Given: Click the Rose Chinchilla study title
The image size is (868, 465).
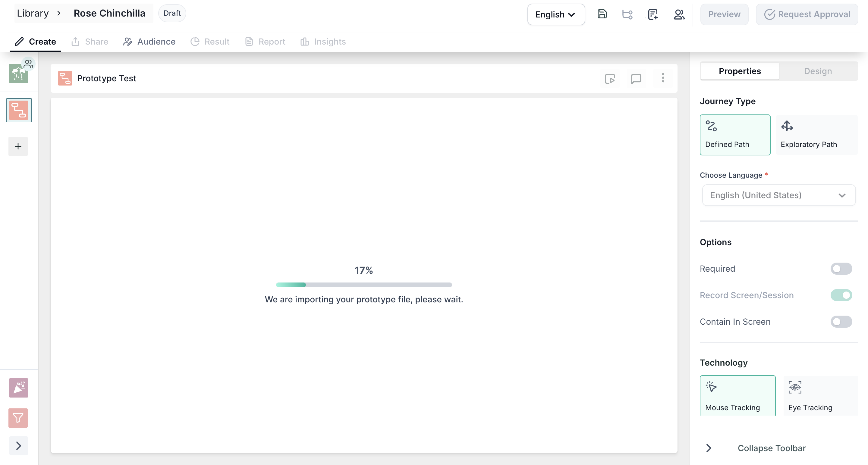Looking at the screenshot, I should pyautogui.click(x=109, y=13).
